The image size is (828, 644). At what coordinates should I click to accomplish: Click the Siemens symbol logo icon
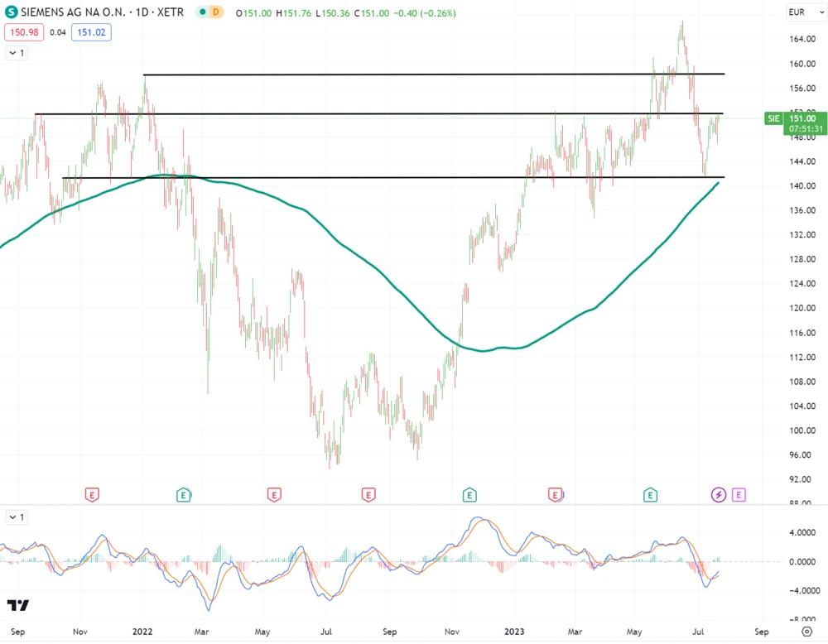[x=10, y=12]
